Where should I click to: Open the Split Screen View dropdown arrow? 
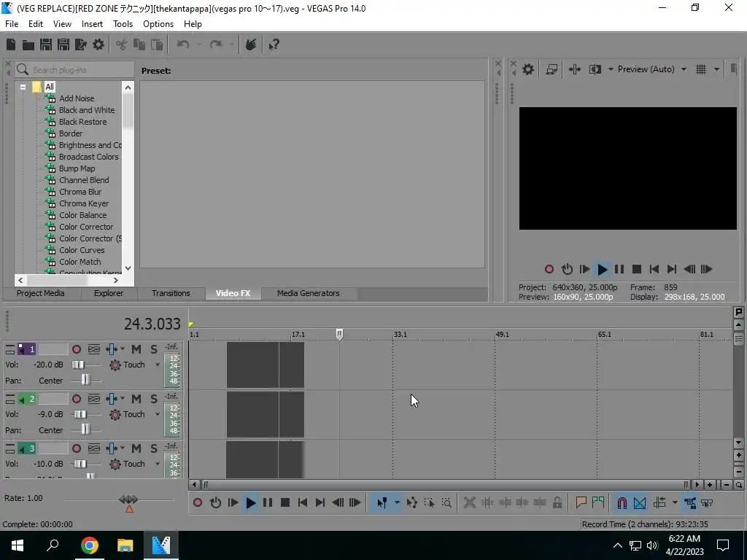(x=611, y=69)
